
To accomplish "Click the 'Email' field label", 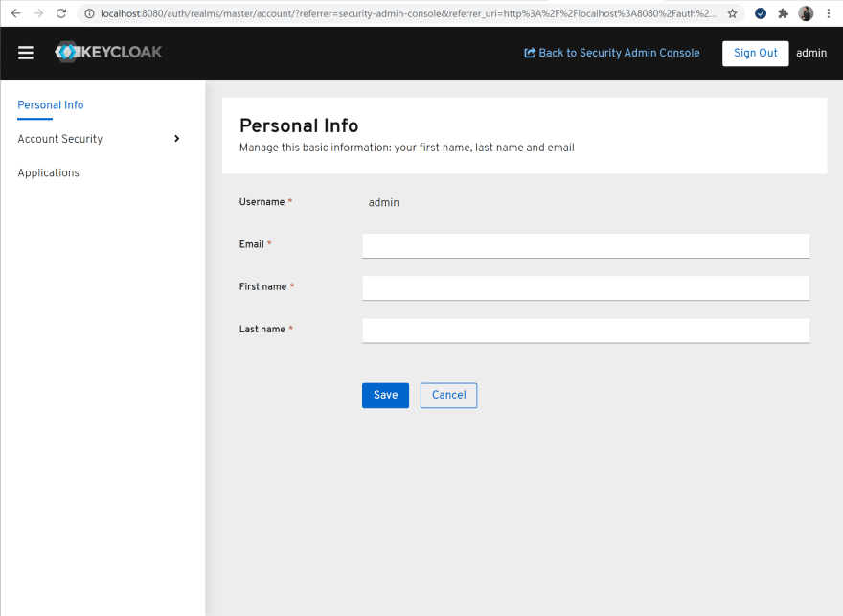I will [x=252, y=244].
